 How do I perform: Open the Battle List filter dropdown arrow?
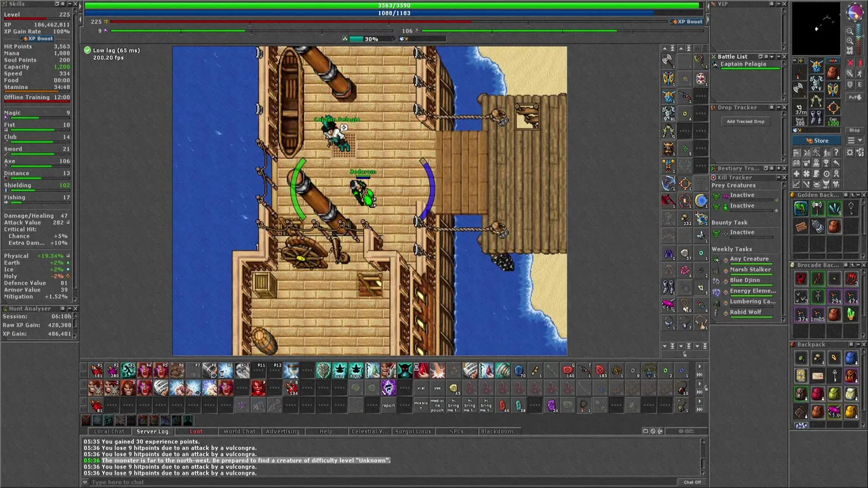[x=772, y=57]
